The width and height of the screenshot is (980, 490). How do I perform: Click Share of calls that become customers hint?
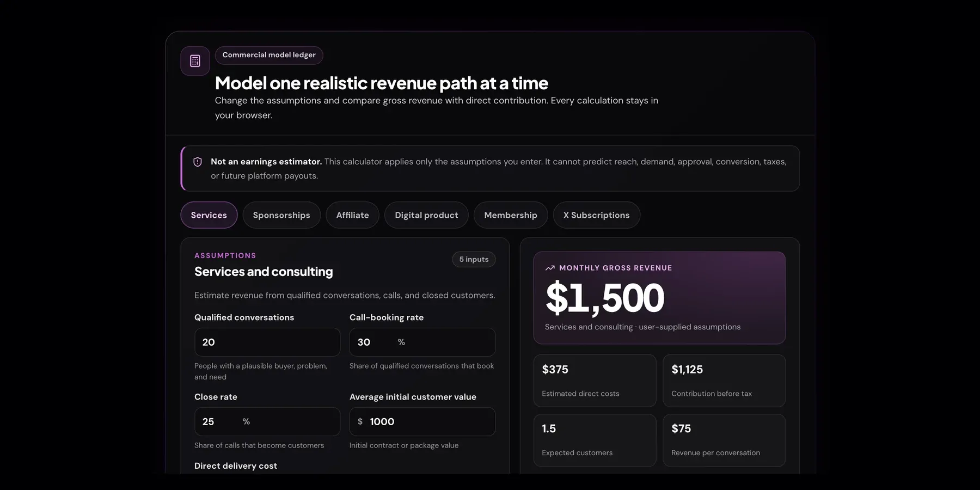259,445
